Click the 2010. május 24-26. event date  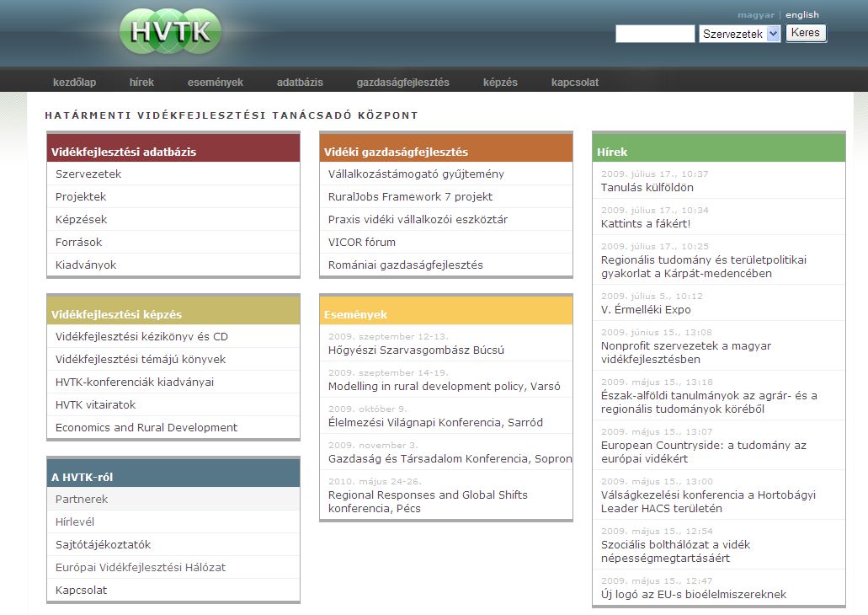coord(375,482)
